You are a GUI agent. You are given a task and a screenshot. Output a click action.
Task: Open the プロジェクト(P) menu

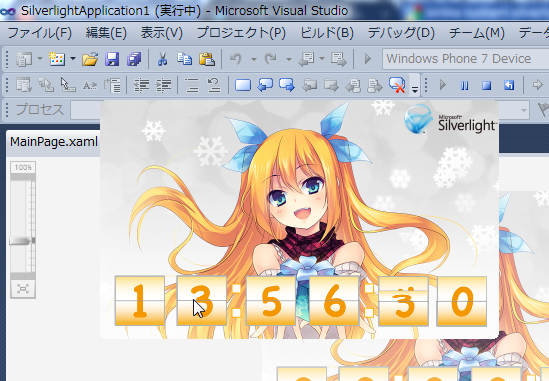241,33
